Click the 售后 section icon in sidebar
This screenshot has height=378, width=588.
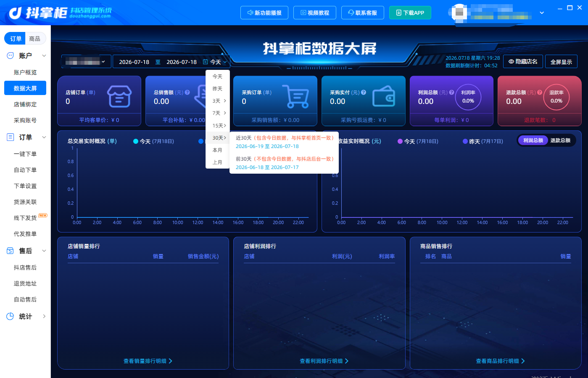pos(10,251)
